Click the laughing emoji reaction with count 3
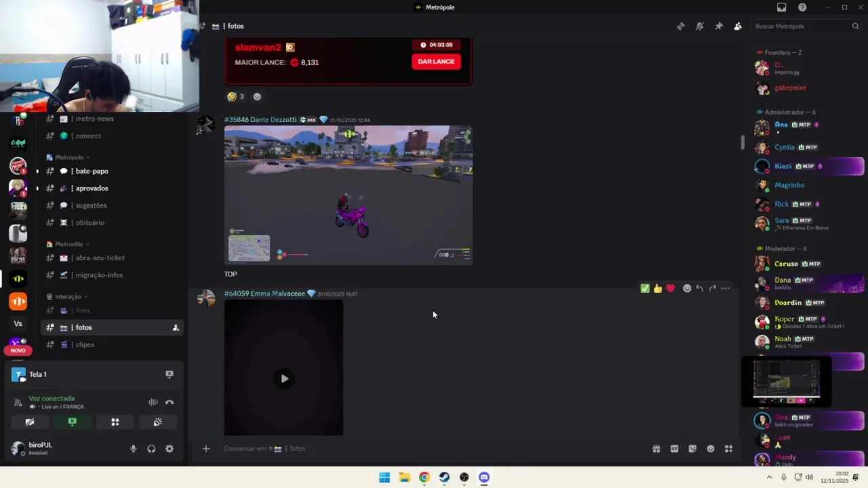 pyautogui.click(x=236, y=96)
